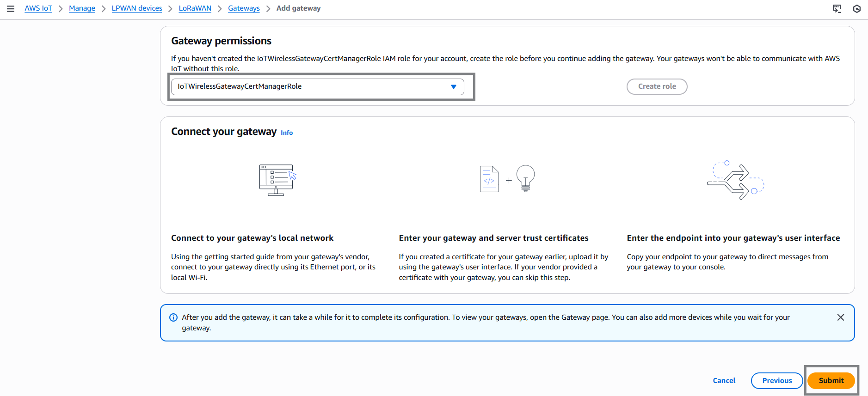Image resolution: width=868 pixels, height=396 pixels.
Task: Click the paragraph starting 'If you created a certificate'
Action: 504,267
